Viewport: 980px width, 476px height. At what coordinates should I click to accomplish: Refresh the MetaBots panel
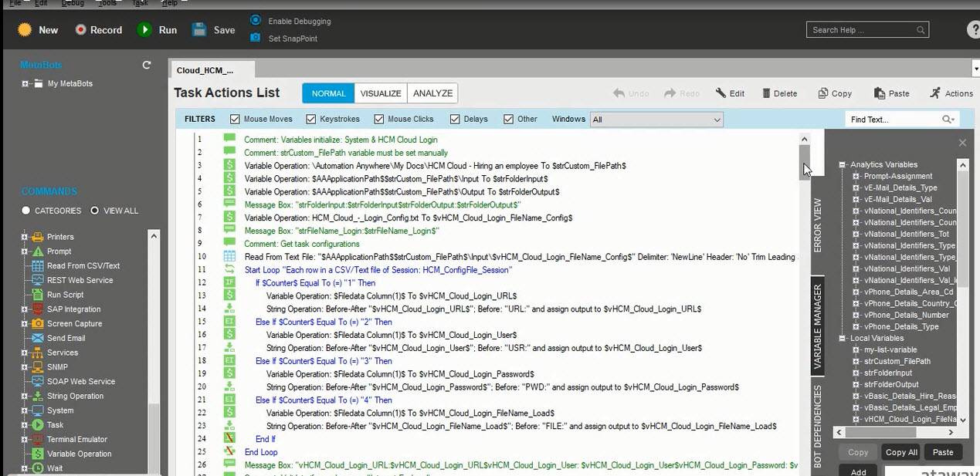tap(147, 66)
